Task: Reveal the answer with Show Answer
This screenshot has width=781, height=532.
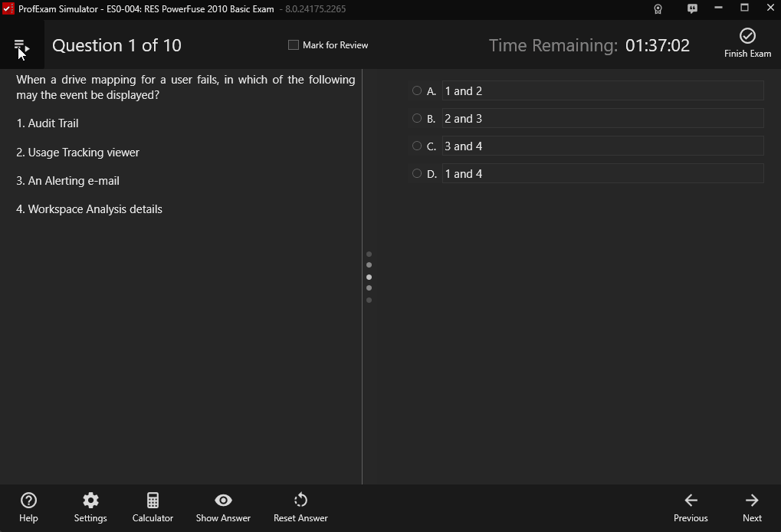Action: click(223, 507)
